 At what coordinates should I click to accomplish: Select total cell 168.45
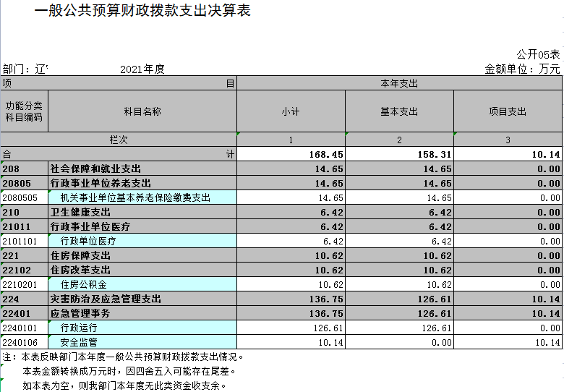click(291, 154)
